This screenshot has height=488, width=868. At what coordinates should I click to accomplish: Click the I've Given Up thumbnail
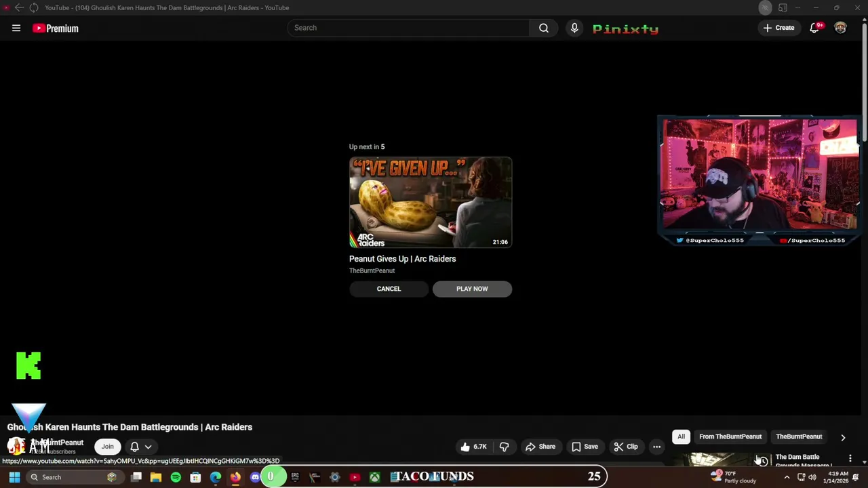[x=431, y=203]
